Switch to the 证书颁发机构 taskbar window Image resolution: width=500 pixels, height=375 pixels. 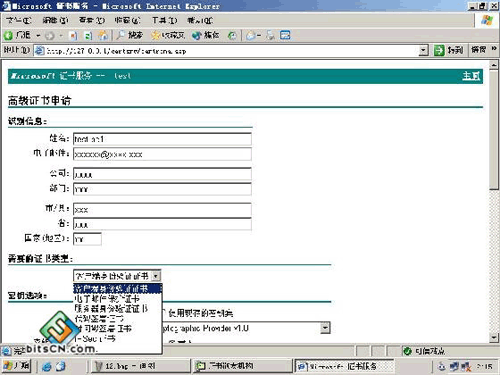pos(243,366)
